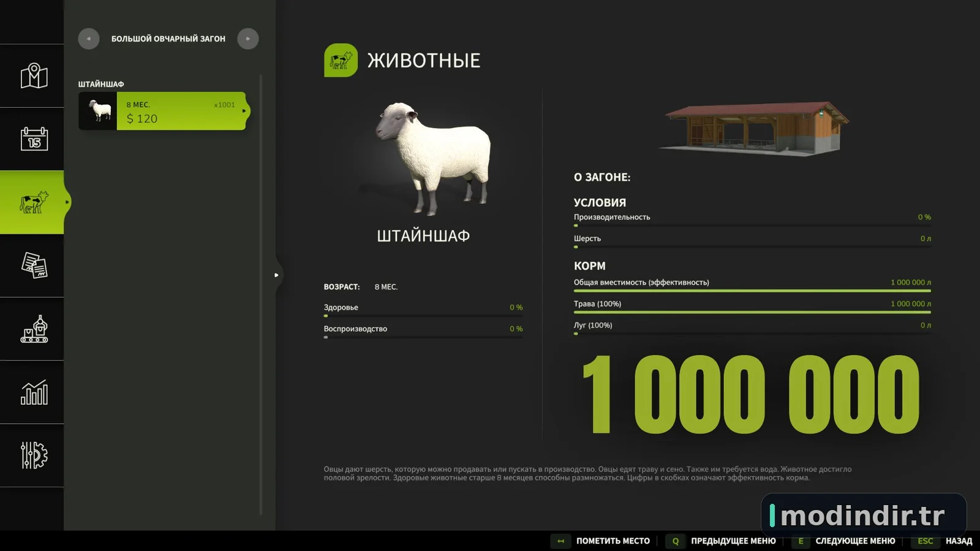This screenshot has width=980, height=551.
Task: Click the 1 000 000 л value for Трава
Action: pyautogui.click(x=911, y=304)
